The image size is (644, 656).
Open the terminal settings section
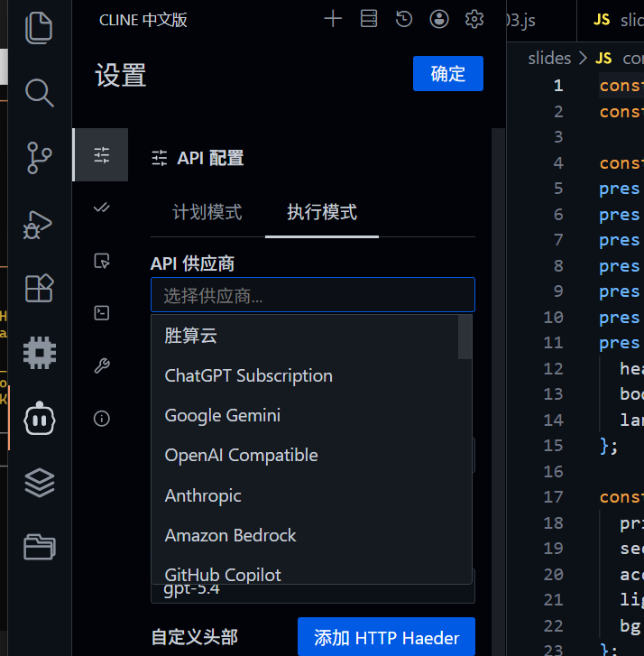(101, 313)
